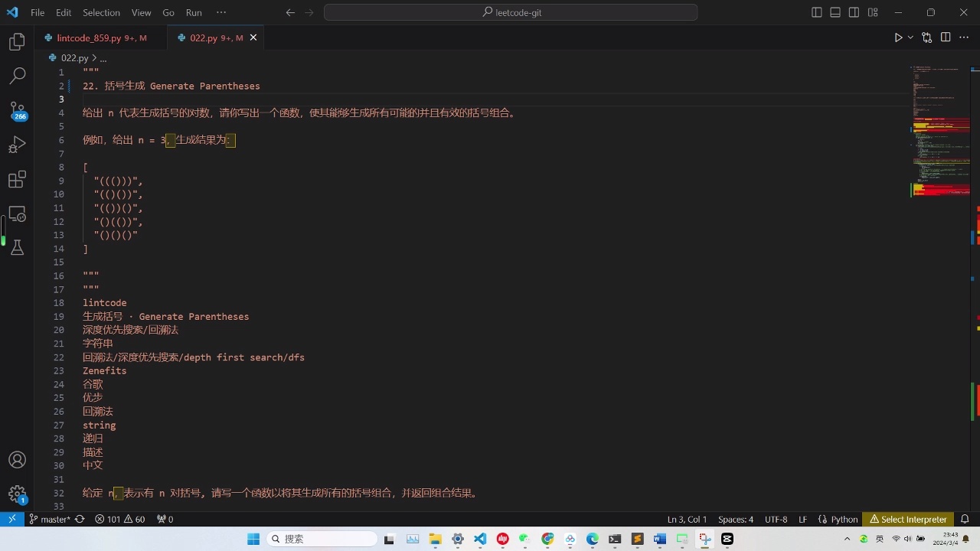Open the run button dropdown arrow
The image size is (980, 551).
910,37
